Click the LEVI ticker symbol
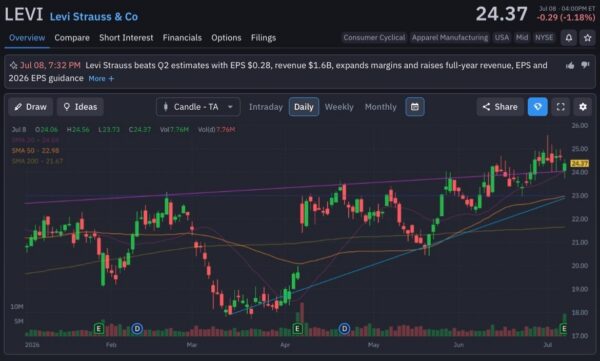This screenshot has height=361, width=600. 24,15
